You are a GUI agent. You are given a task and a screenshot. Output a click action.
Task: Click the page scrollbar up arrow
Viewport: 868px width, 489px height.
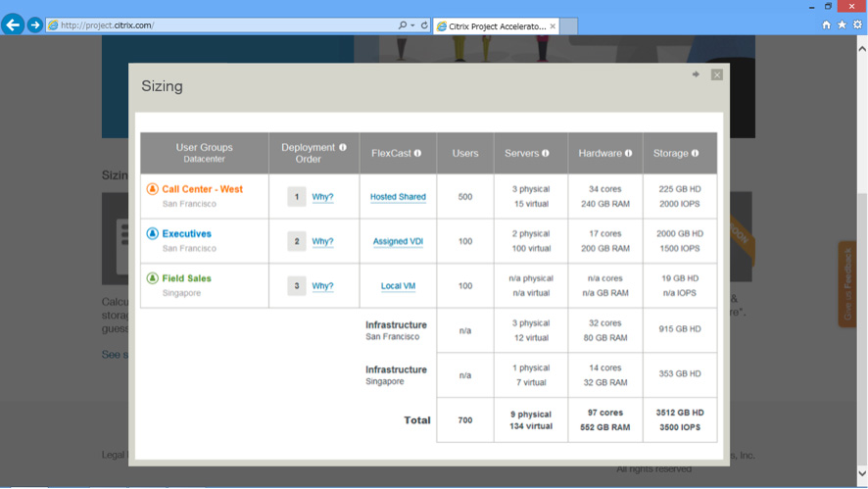pyautogui.click(x=862, y=49)
